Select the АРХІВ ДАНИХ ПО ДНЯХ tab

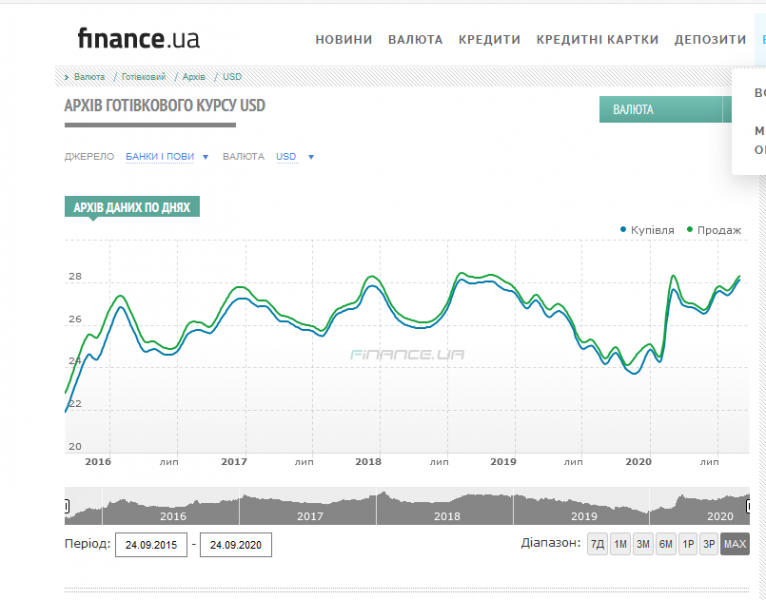point(132,207)
